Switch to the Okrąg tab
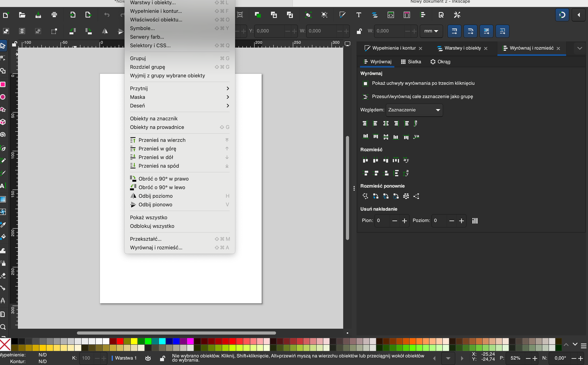 click(x=440, y=62)
